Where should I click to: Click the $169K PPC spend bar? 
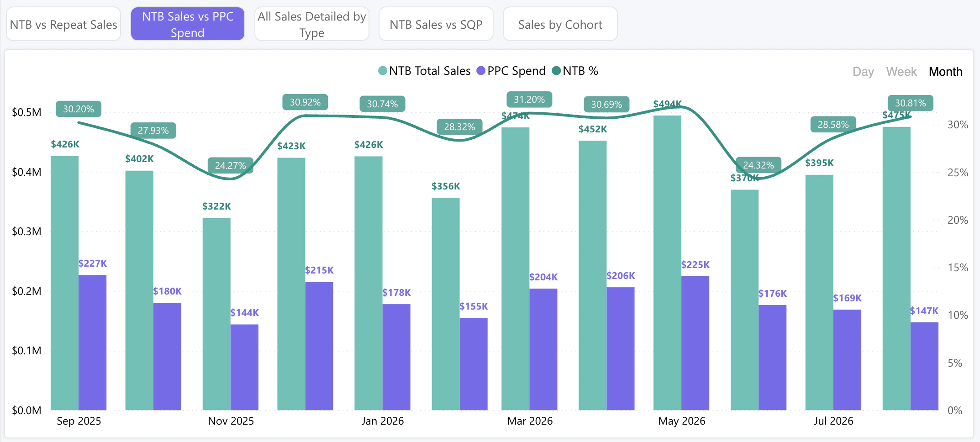tap(847, 360)
